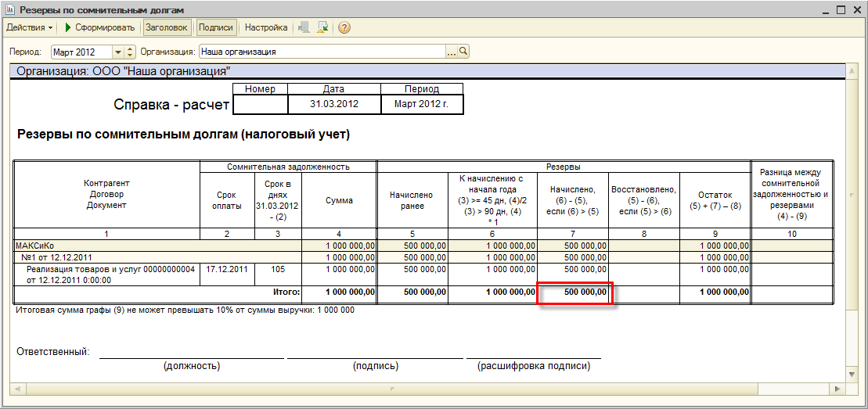Click the ellipsis select button for Организация
This screenshot has width=868, height=409.
tap(452, 52)
